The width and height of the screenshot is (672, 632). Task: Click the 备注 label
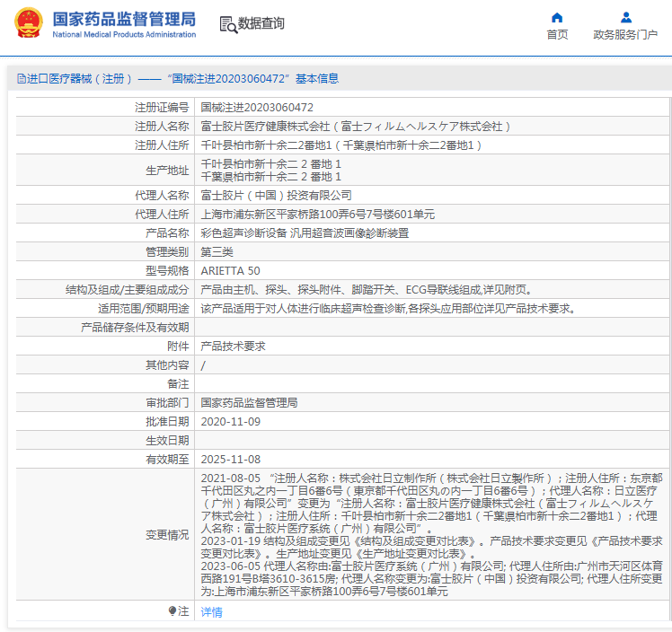[178, 383]
